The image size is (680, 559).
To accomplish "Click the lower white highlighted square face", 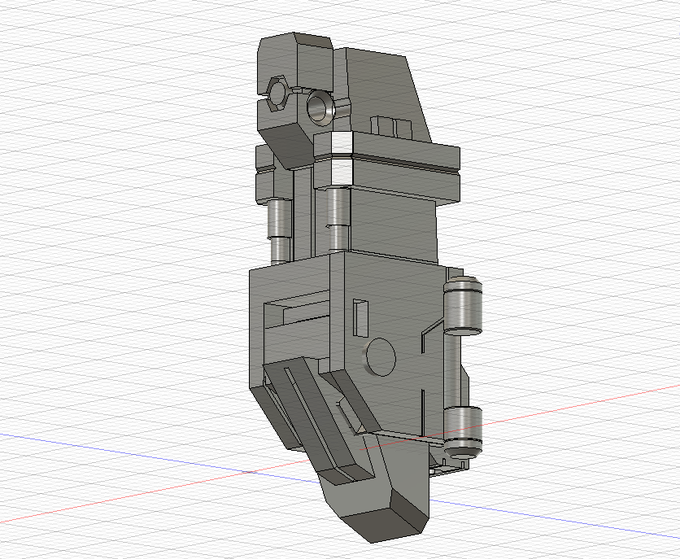I will [341, 172].
